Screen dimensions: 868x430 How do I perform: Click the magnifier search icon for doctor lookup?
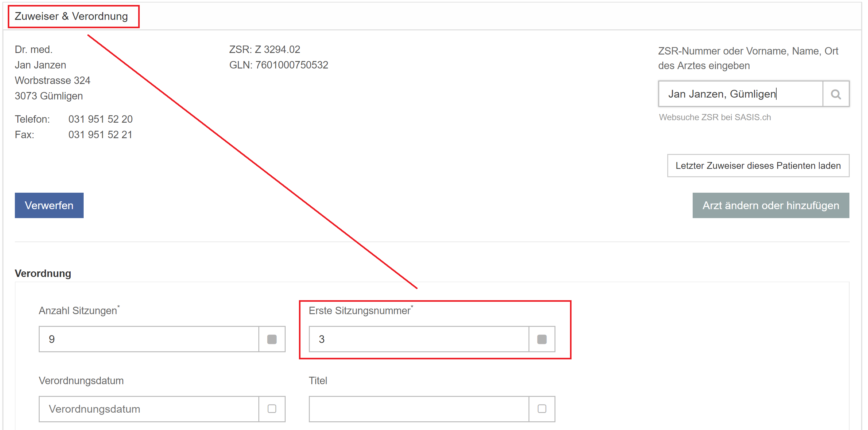(x=836, y=94)
